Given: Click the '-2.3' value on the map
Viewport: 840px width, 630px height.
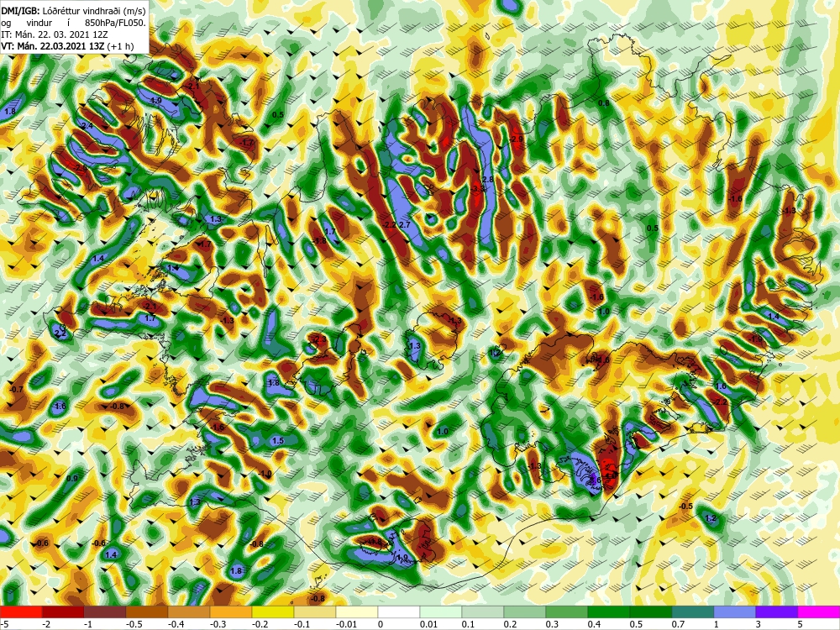Looking at the screenshot, I should tap(319, 339).
